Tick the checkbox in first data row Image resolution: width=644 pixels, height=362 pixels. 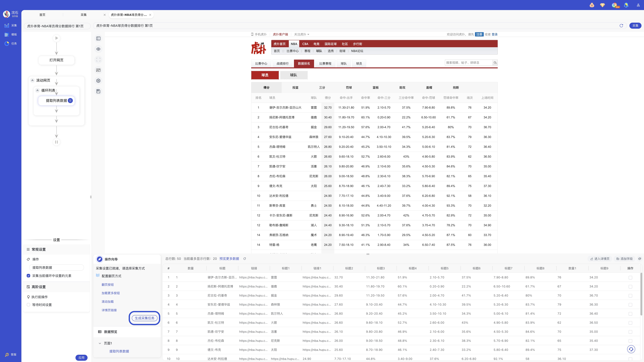pos(630,278)
